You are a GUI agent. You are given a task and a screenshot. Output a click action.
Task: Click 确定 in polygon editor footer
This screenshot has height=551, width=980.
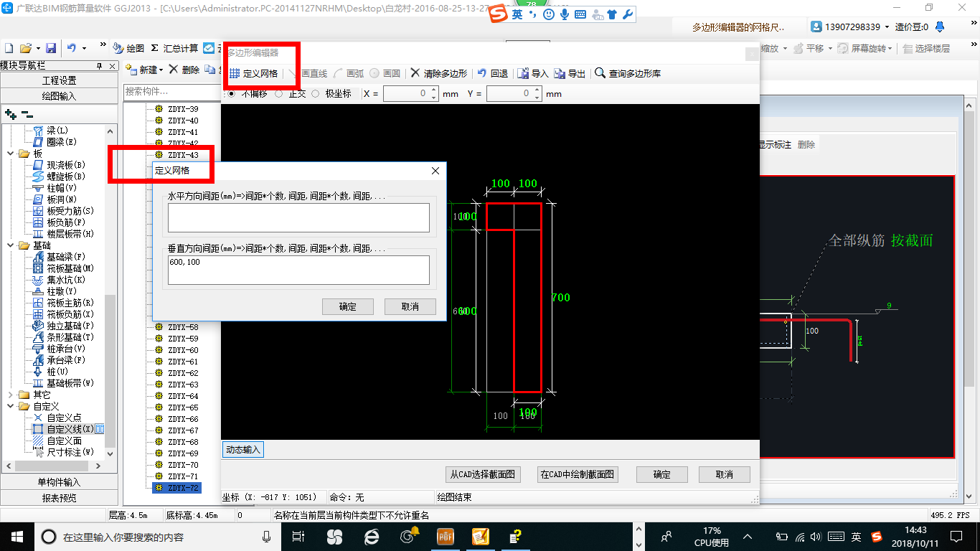tap(661, 474)
